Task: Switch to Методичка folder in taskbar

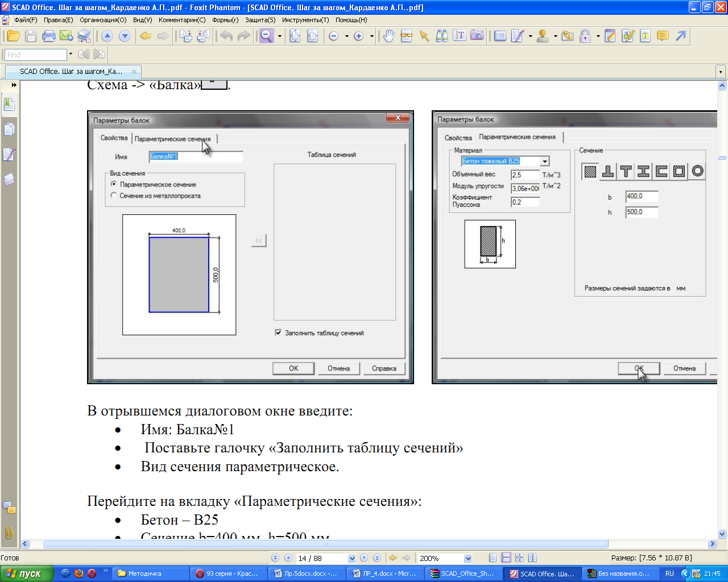Action: (x=151, y=573)
